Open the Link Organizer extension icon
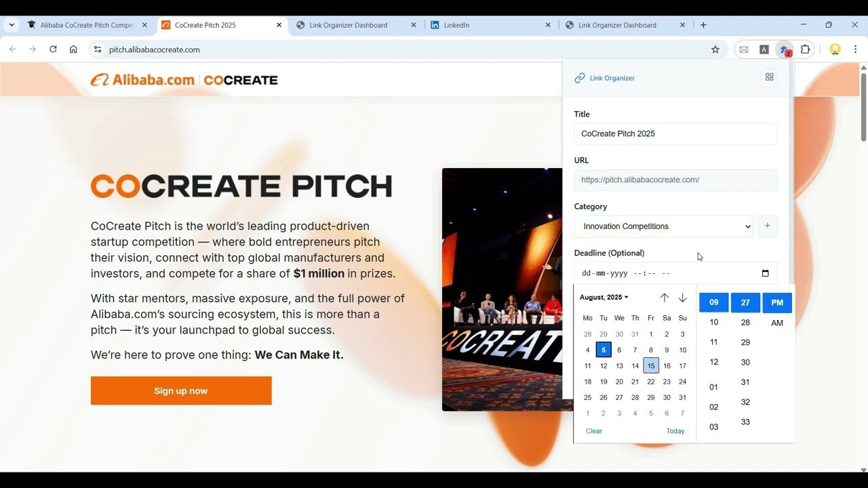 [x=785, y=49]
